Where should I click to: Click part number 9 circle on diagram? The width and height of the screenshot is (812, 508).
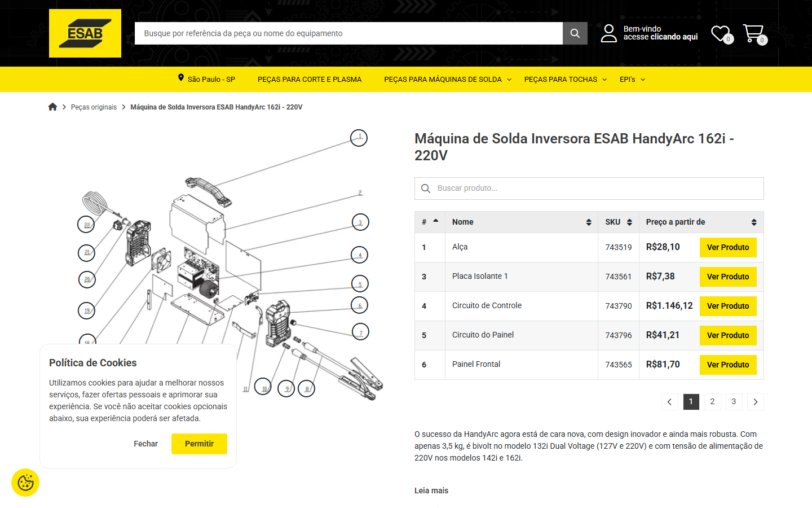pyautogui.click(x=286, y=388)
